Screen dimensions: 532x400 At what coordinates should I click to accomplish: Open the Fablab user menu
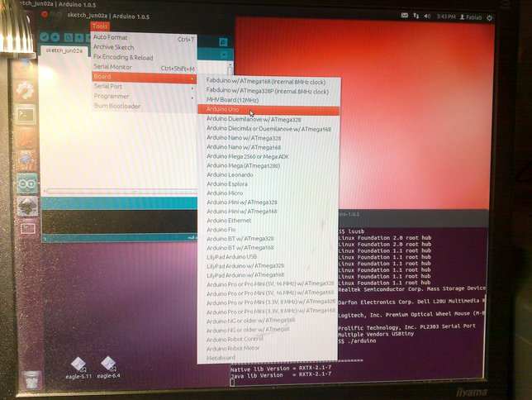tap(471, 17)
